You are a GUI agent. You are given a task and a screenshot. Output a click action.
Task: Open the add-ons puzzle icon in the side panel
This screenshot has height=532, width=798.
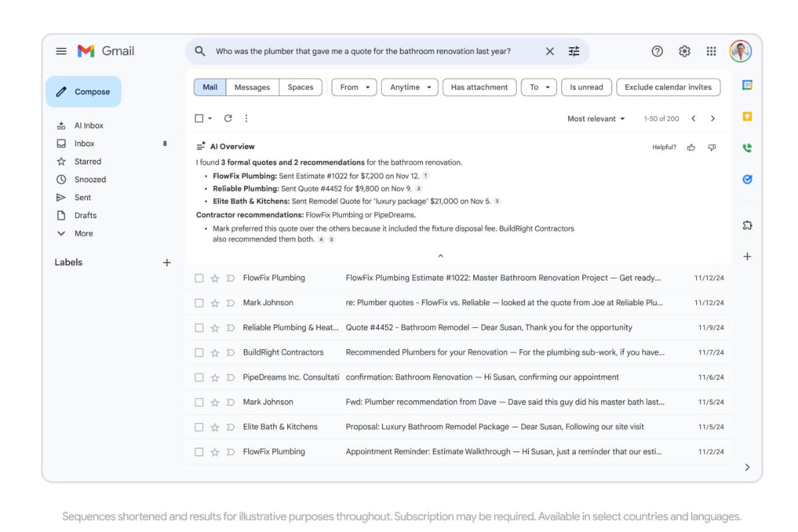coord(747,225)
